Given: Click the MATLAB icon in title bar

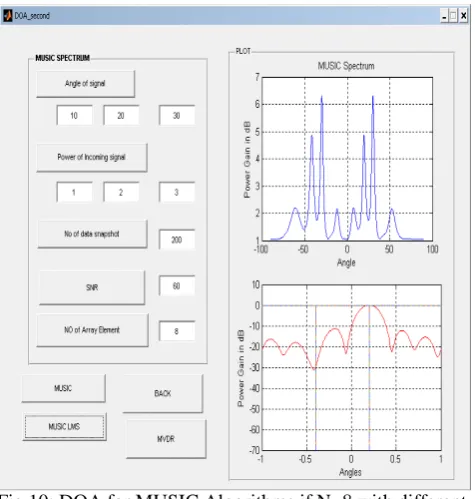Looking at the screenshot, I should (8, 16).
